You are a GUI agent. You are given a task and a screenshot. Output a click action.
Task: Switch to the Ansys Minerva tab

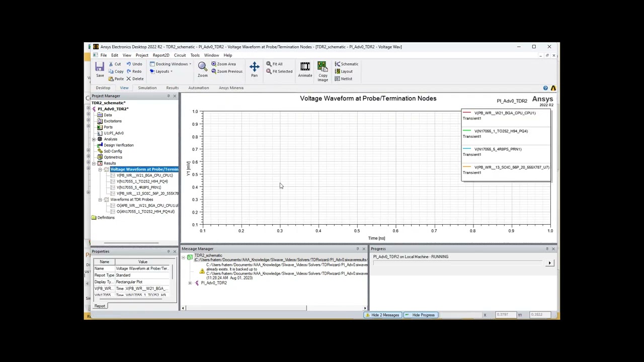231,88
